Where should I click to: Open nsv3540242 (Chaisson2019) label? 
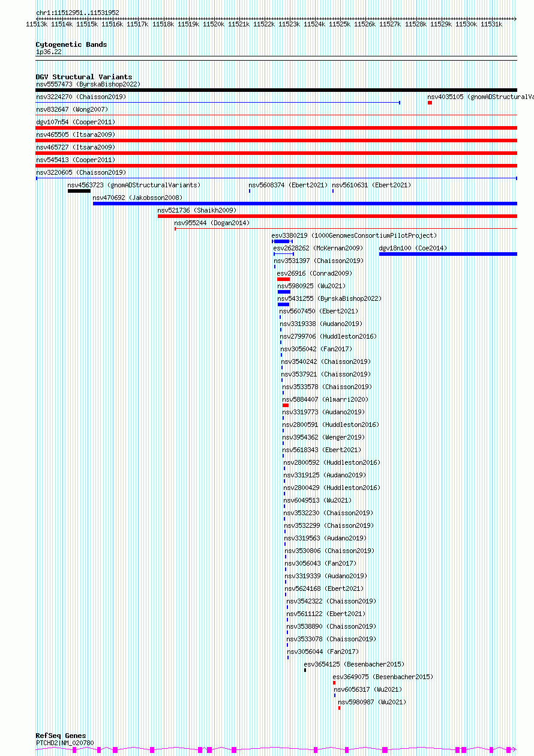(326, 361)
